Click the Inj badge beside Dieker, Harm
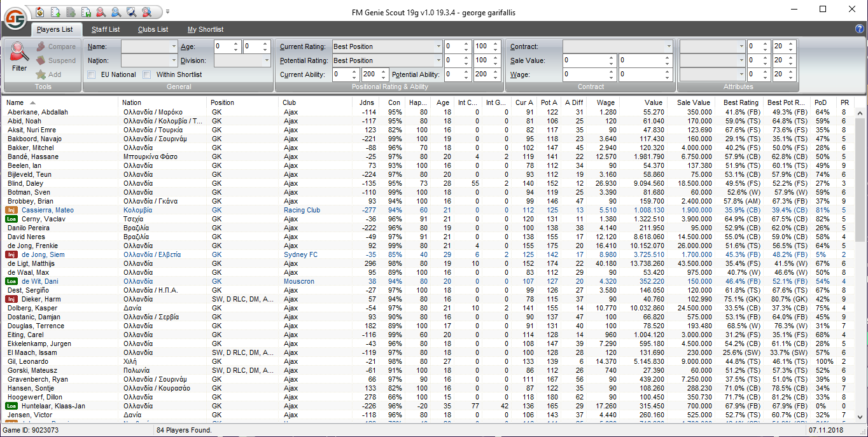 tap(11, 299)
